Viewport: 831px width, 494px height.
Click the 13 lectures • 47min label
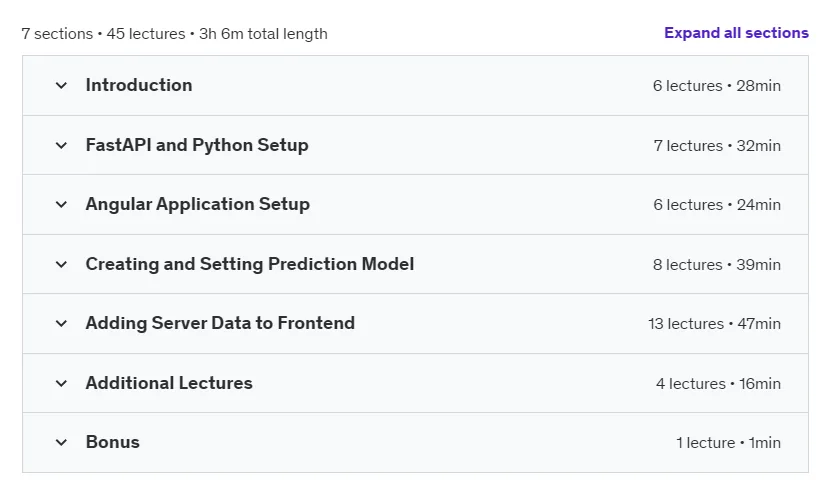714,324
